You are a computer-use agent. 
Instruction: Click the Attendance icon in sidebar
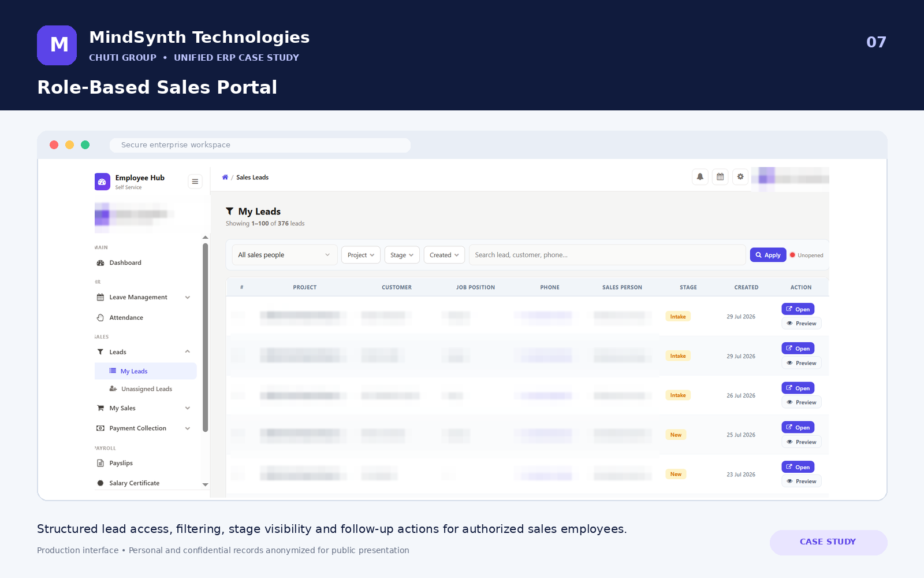coord(100,318)
